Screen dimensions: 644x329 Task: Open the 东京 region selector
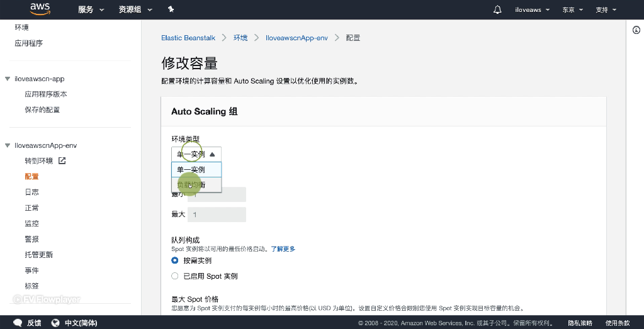pyautogui.click(x=572, y=10)
